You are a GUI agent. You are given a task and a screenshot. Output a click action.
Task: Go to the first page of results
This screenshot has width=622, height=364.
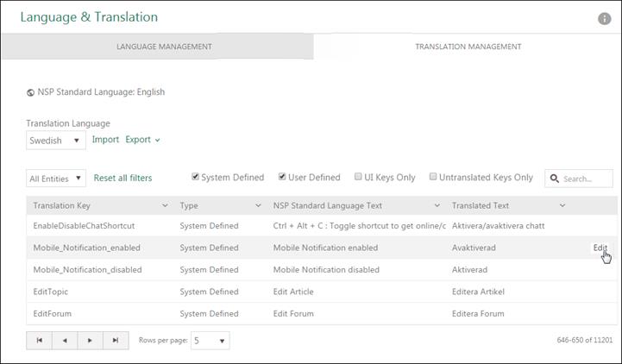39,341
